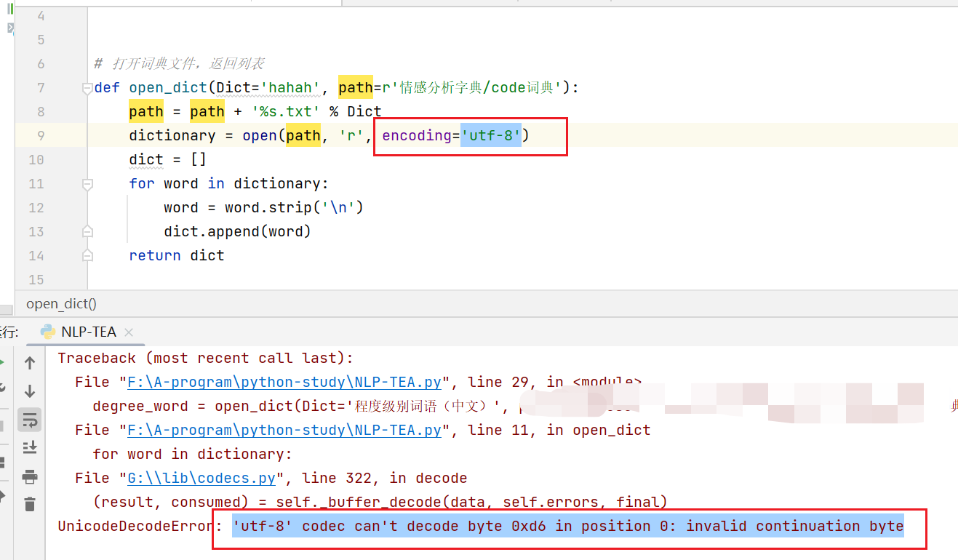Image resolution: width=958 pixels, height=560 pixels.
Task: Toggle soft-wrap for console output
Action: (x=29, y=419)
